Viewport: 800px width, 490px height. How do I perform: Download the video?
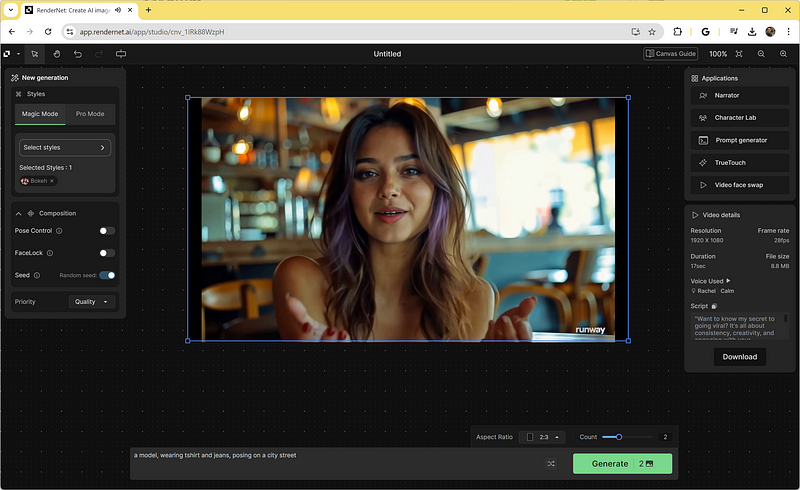(x=740, y=357)
